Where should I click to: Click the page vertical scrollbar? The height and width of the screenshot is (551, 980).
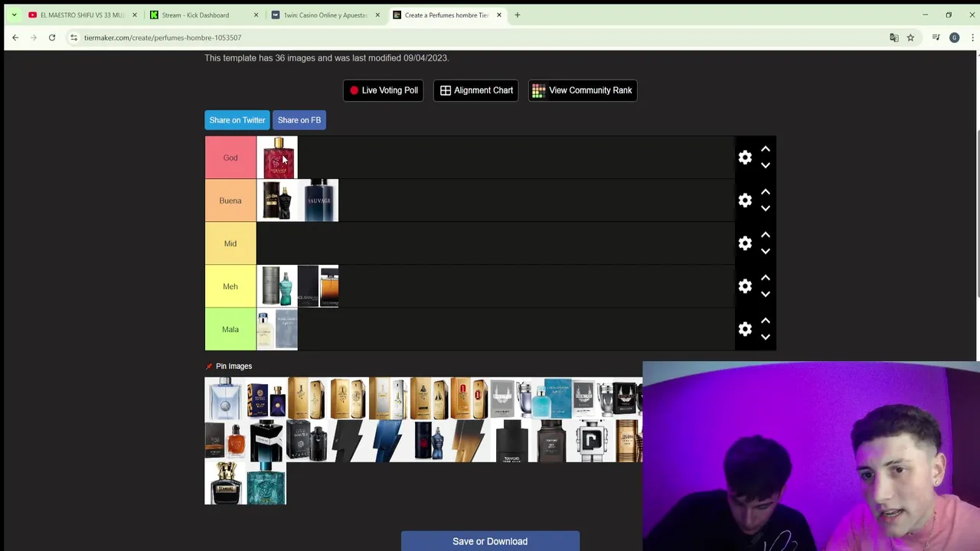click(977, 214)
